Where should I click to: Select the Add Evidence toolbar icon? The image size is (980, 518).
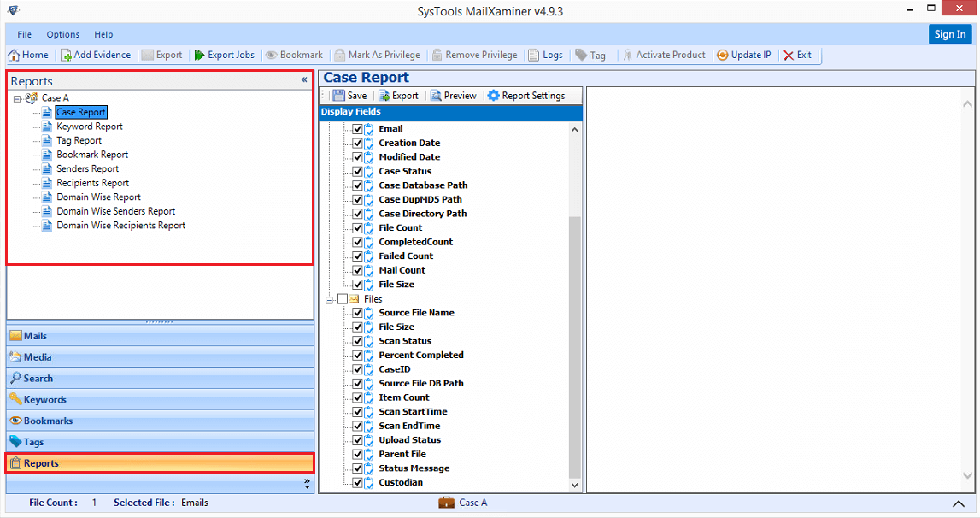coord(96,55)
